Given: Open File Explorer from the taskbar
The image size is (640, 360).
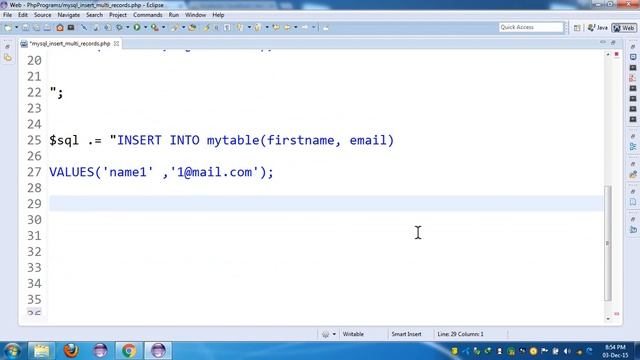Looking at the screenshot, I should point(41,351).
